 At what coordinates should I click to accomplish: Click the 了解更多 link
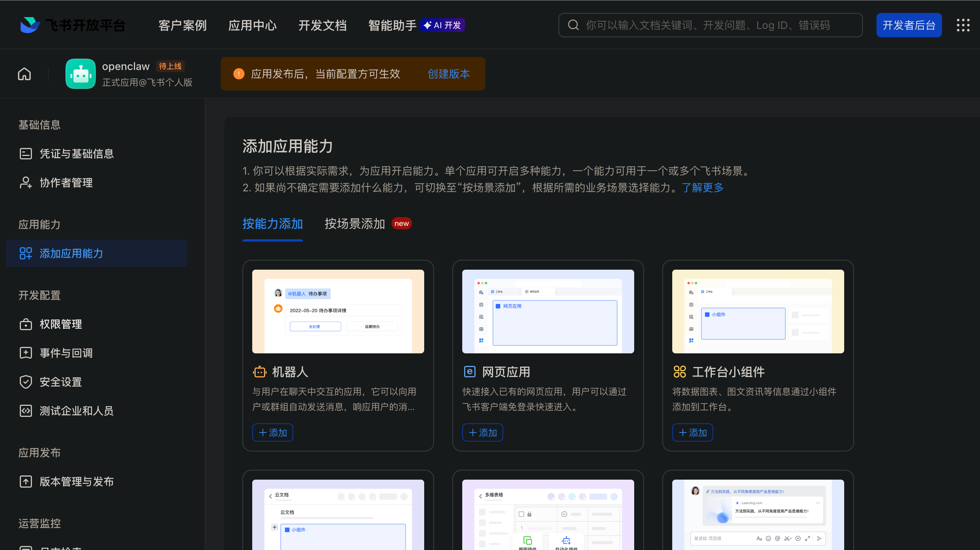pos(703,188)
